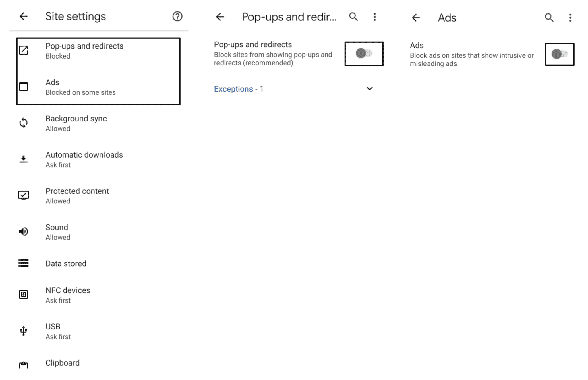
Task: Click the Automatic downloads icon
Action: [x=23, y=159]
